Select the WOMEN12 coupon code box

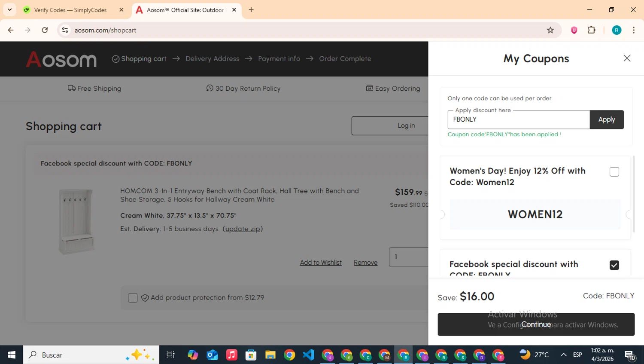535,214
